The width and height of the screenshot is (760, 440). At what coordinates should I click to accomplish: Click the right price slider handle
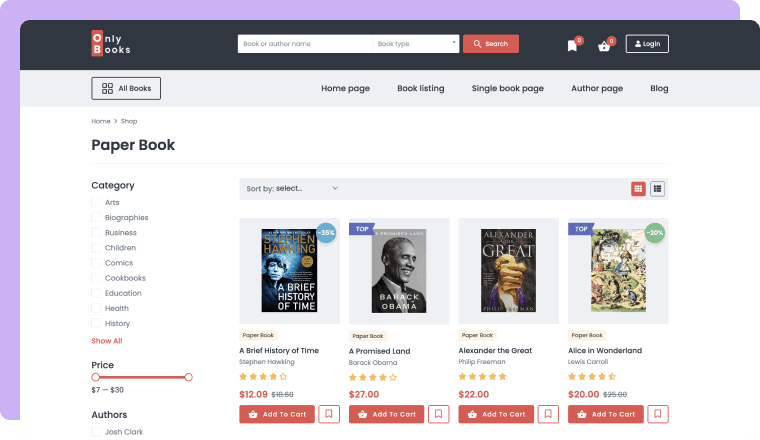(188, 377)
